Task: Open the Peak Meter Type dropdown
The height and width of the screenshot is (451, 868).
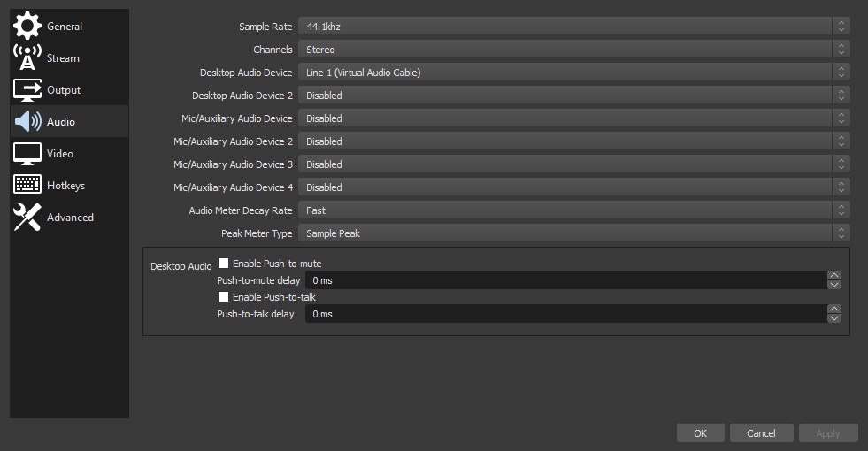Action: 573,233
